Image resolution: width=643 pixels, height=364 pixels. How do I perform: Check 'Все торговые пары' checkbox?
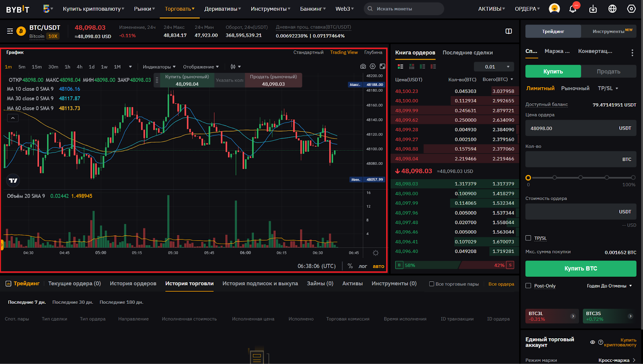tap(432, 284)
